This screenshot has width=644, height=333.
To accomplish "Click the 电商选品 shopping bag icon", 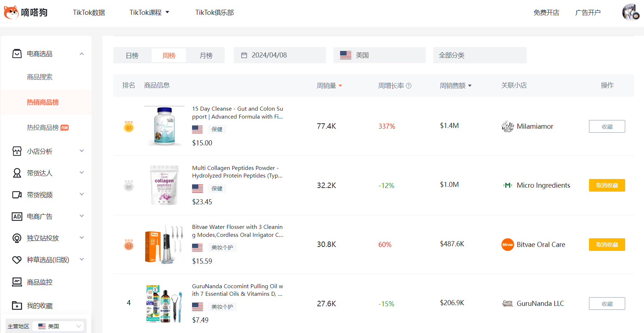I will 17,54.
